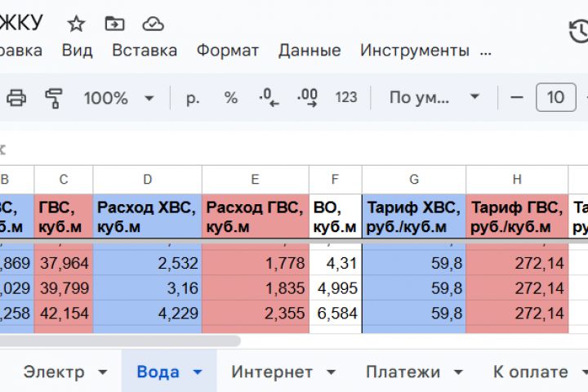Open more number formats (123)
The image size is (588, 392).
[x=346, y=98]
